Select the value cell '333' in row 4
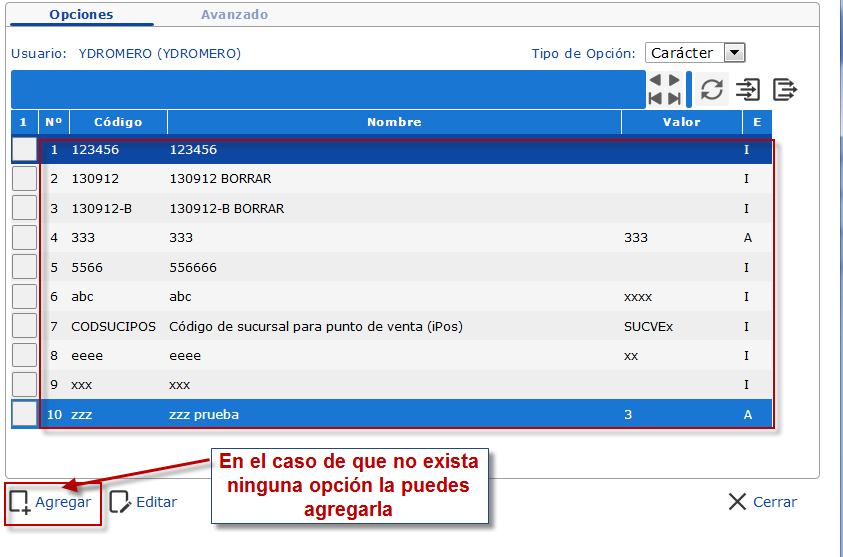843x557 pixels. tap(635, 238)
